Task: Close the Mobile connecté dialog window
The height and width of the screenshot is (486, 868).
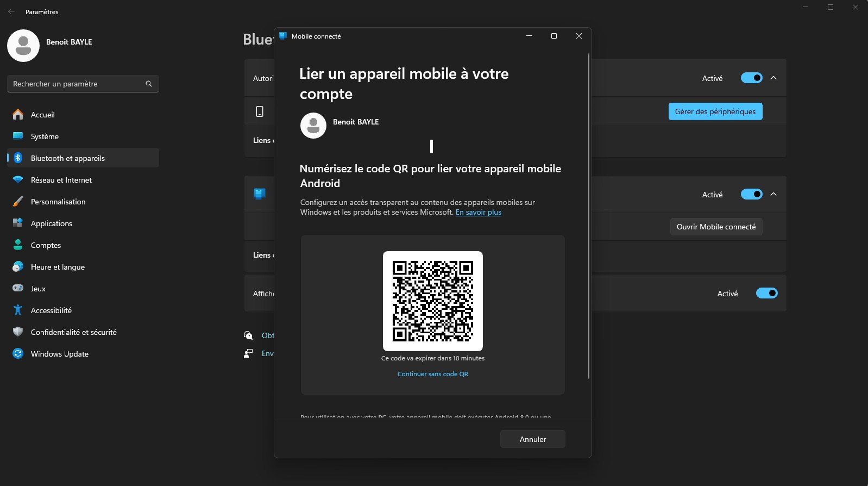Action: pos(579,36)
